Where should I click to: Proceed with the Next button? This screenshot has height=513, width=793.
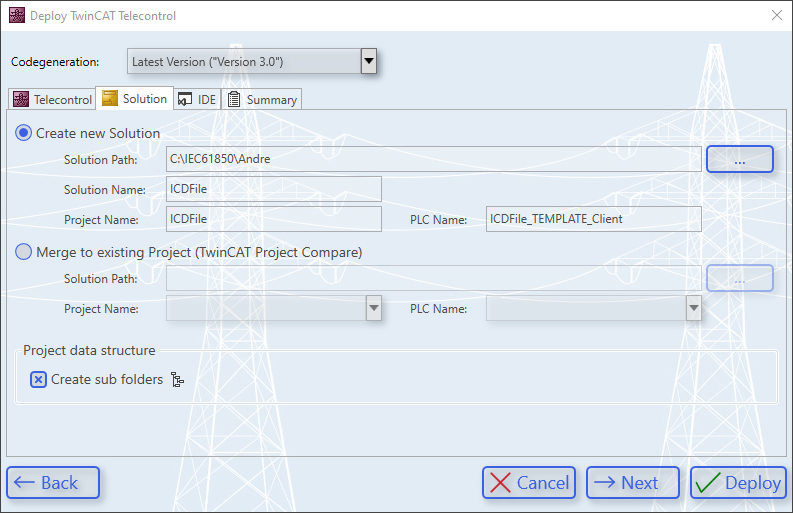(x=633, y=483)
